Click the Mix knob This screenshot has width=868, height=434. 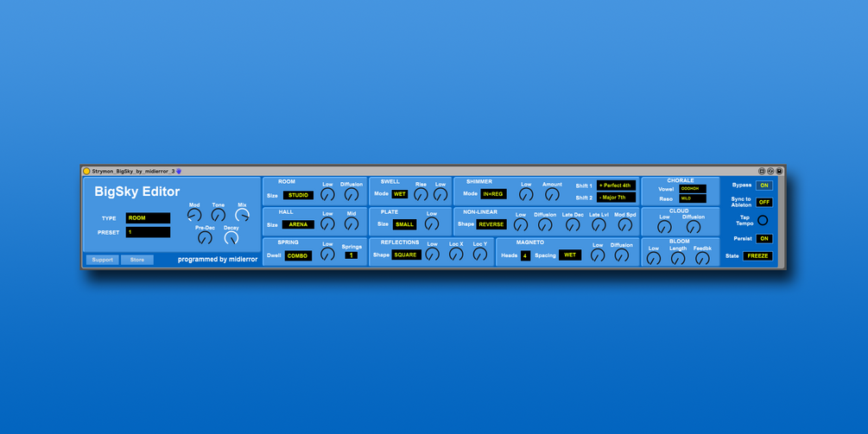pyautogui.click(x=242, y=215)
